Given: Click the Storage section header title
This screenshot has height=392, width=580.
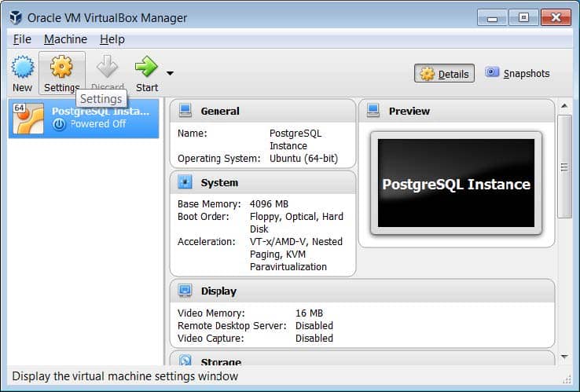Looking at the screenshot, I should pos(221,361).
